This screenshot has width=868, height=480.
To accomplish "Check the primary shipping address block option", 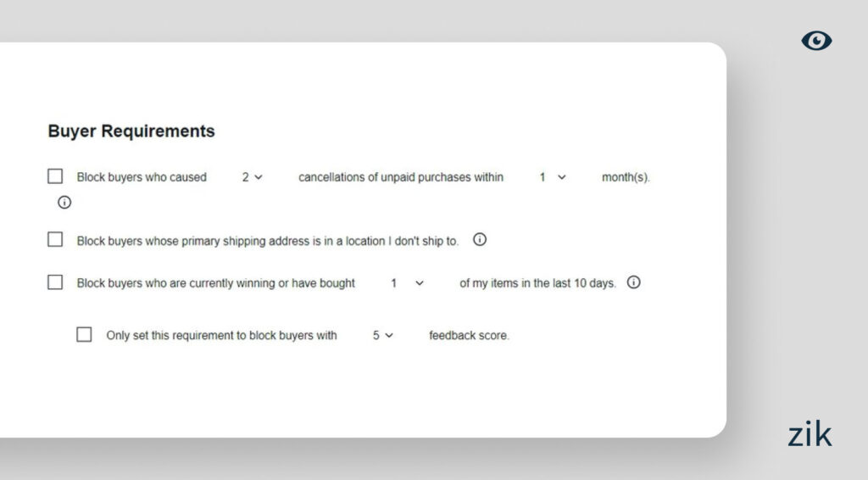I will [55, 240].
